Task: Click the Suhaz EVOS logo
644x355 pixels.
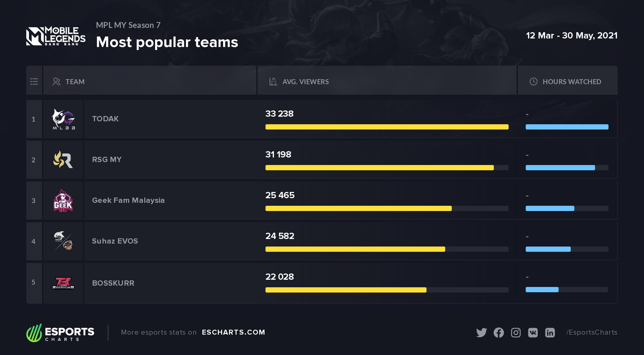Action: coord(63,241)
